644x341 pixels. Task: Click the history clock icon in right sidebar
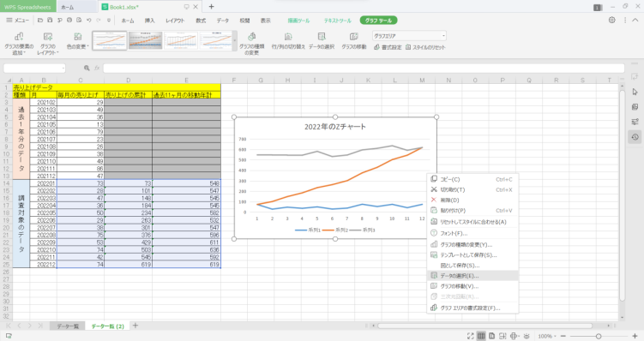pos(635,137)
